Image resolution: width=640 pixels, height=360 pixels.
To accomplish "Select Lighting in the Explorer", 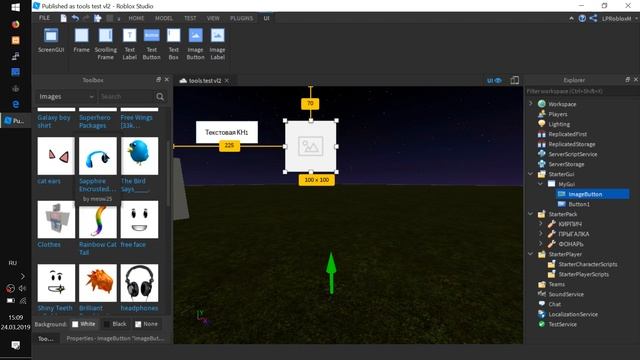I will 559,124.
